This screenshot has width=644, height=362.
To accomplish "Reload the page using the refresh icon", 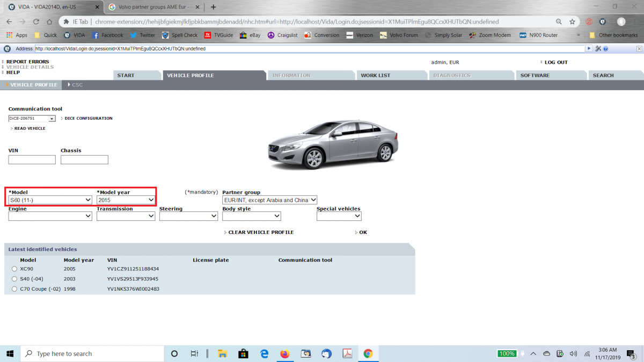I will point(36,22).
